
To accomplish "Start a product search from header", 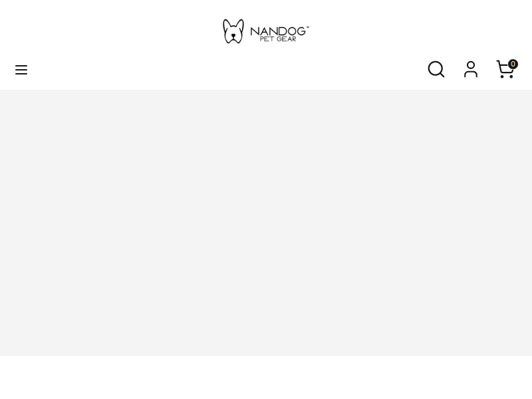I will tap(436, 69).
